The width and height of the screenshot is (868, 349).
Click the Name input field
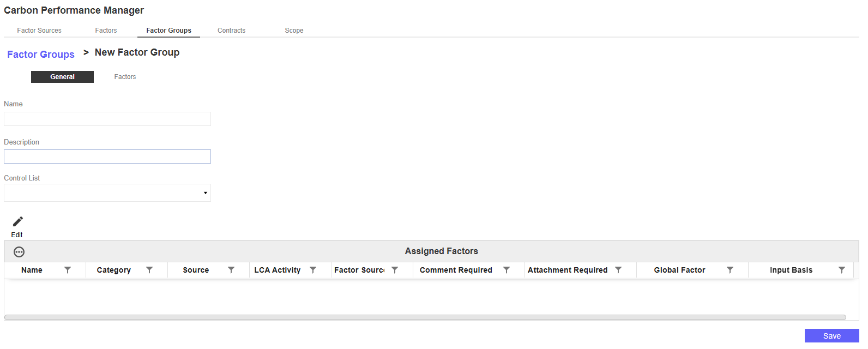[107, 119]
